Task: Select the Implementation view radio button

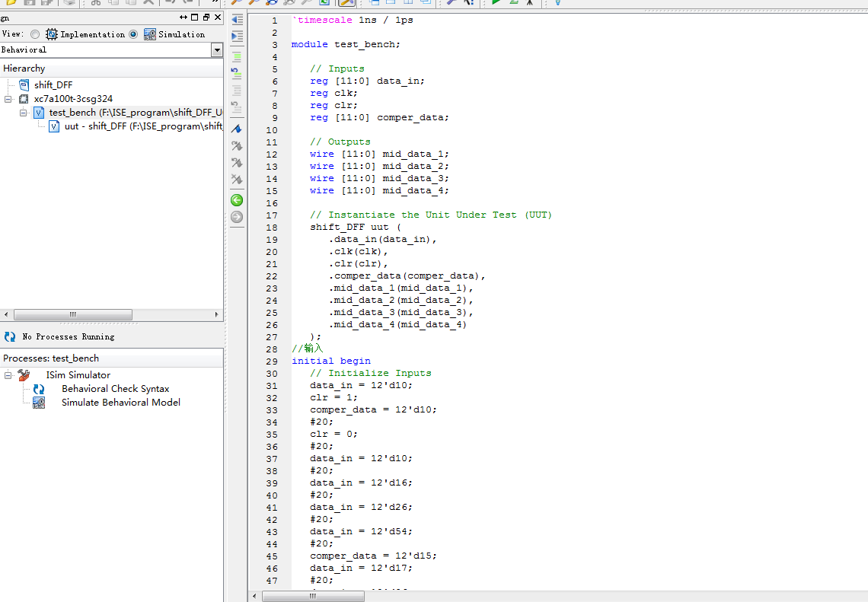Action: (x=36, y=34)
